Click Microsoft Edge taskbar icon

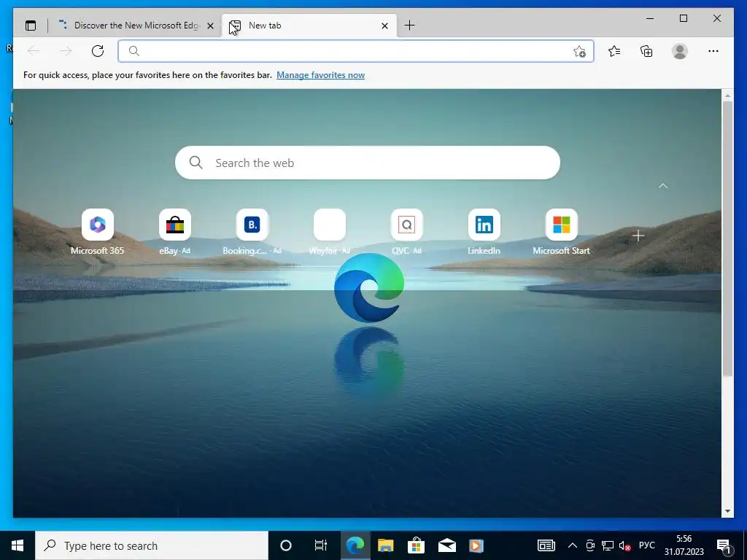click(x=355, y=545)
